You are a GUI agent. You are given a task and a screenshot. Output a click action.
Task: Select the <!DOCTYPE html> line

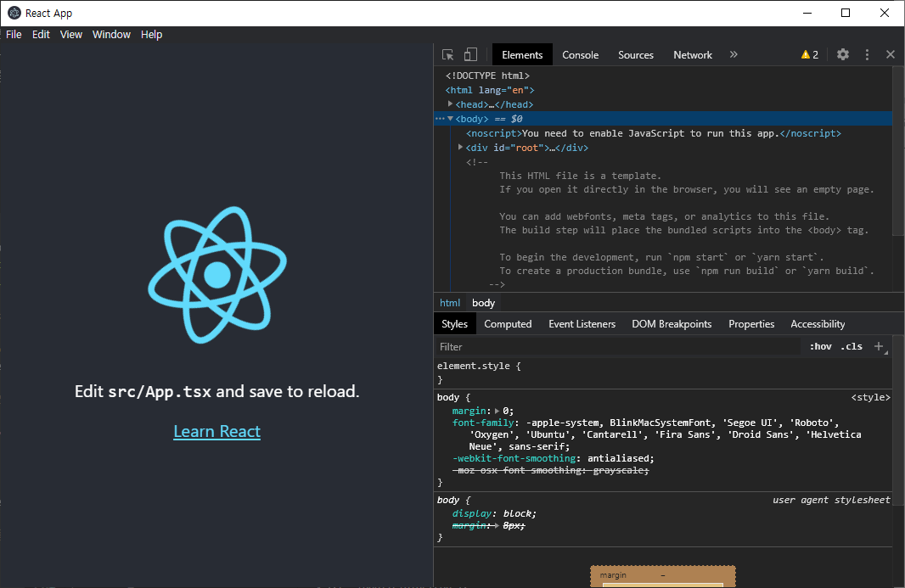click(487, 76)
